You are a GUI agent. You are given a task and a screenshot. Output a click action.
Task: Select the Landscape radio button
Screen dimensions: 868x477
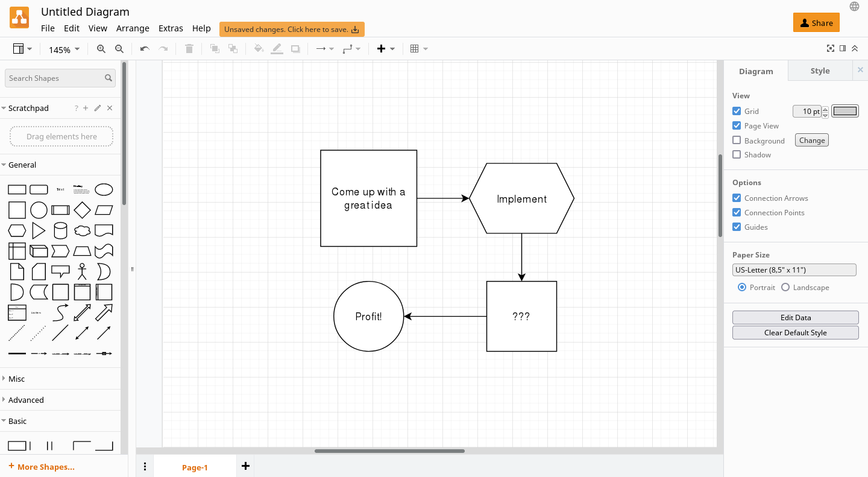(784, 287)
